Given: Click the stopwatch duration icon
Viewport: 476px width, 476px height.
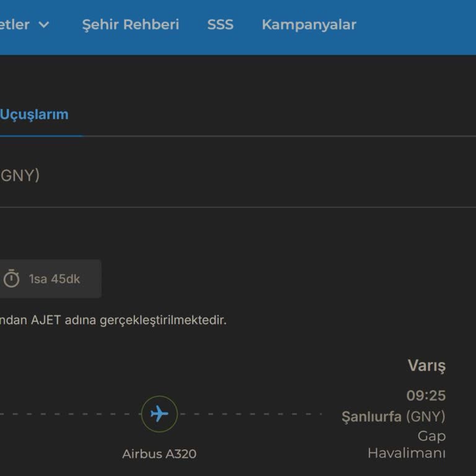Looking at the screenshot, I should tap(11, 279).
